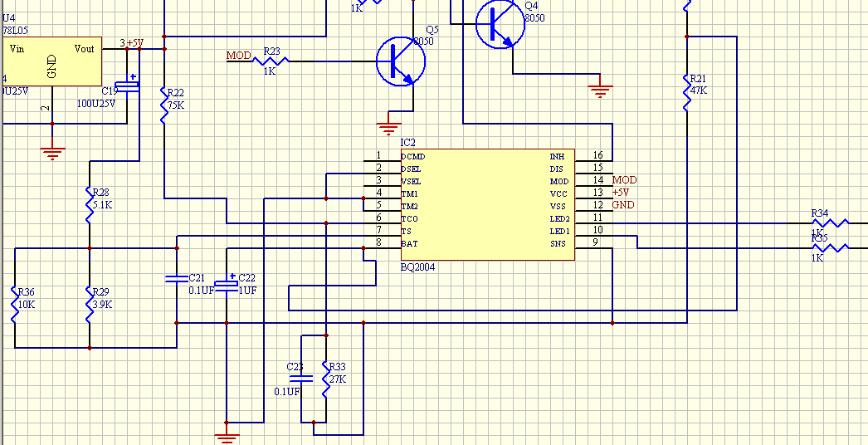868x445 pixels.
Task: Click pin number 16 on IC2
Action: (597, 155)
